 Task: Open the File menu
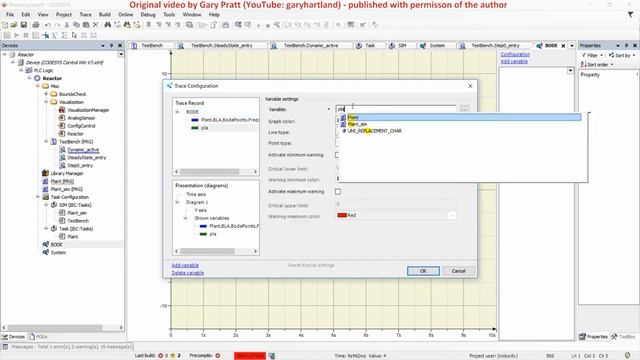coord(10,14)
